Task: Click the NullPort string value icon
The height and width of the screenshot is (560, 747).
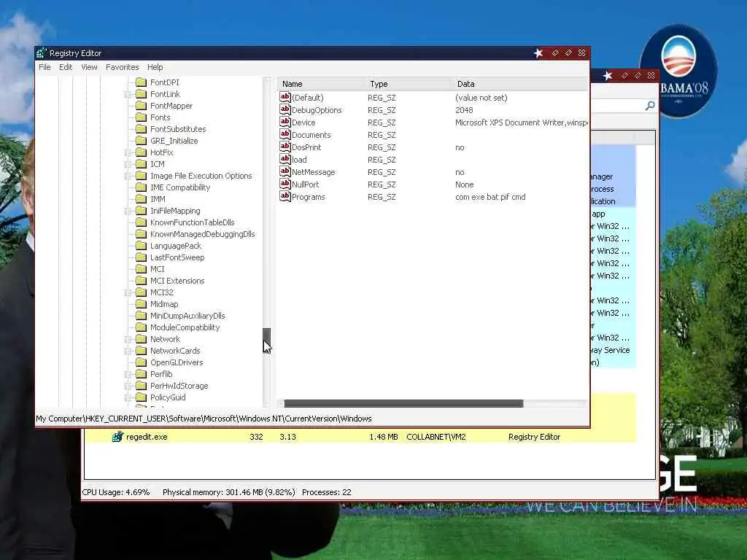Action: (x=285, y=184)
